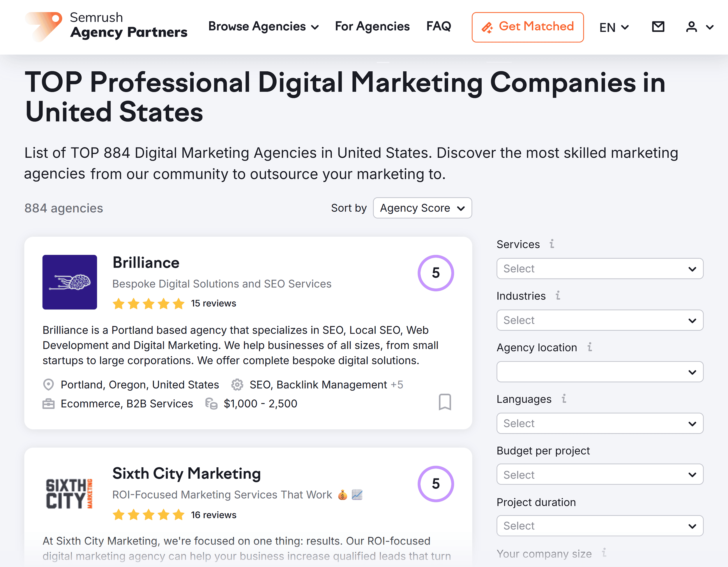Click the Industries info icon
728x567 pixels.
tap(558, 295)
